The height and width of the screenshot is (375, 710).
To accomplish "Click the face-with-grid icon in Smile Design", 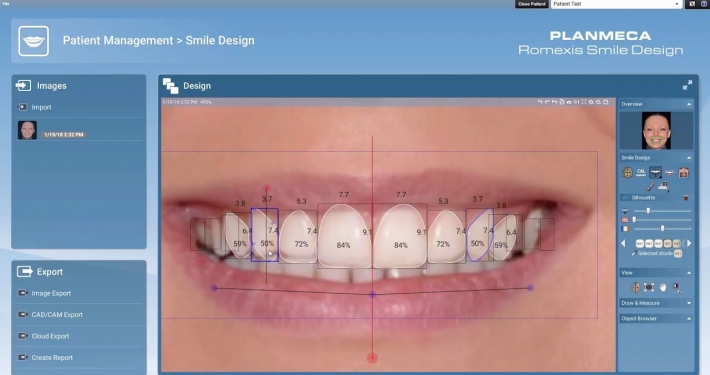I will coord(627,173).
